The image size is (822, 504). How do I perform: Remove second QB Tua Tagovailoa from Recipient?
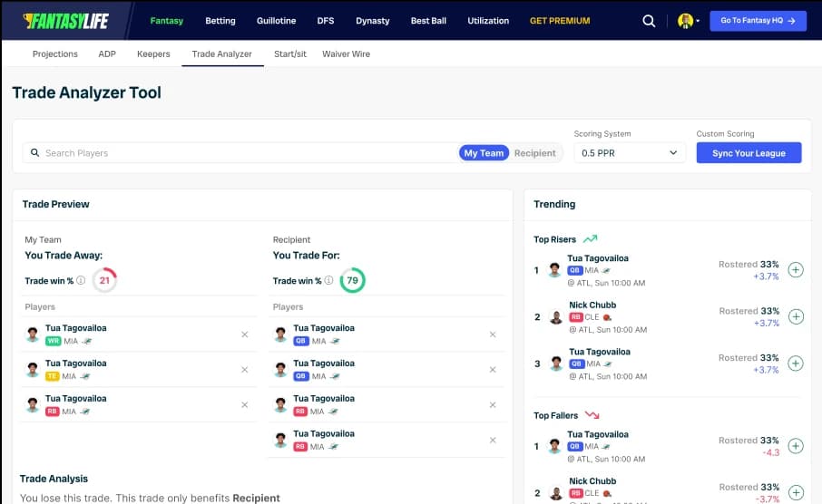493,369
